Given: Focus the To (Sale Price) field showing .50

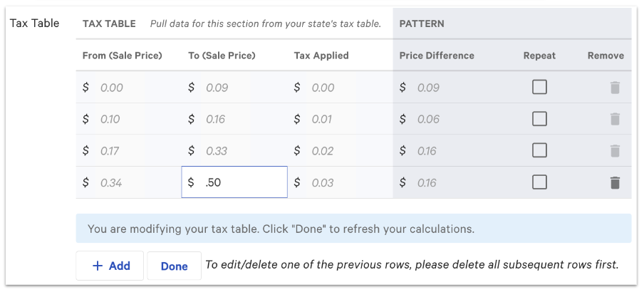Looking at the screenshot, I should coord(242,182).
